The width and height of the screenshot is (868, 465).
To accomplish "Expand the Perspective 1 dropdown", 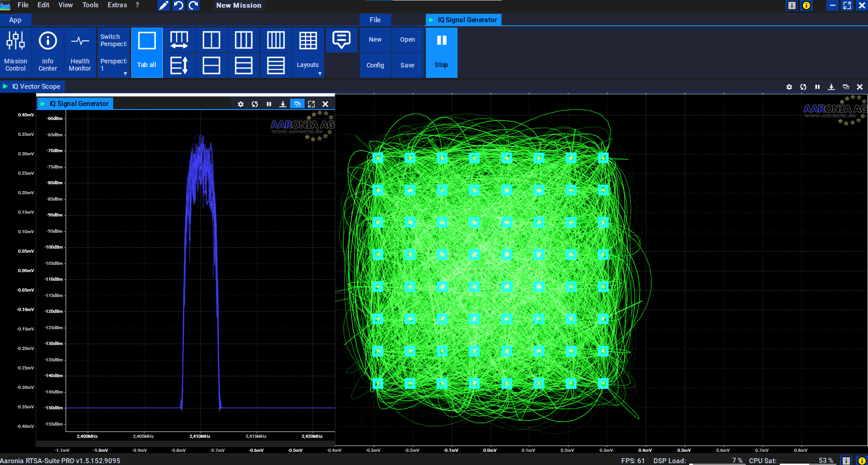I will (114, 65).
